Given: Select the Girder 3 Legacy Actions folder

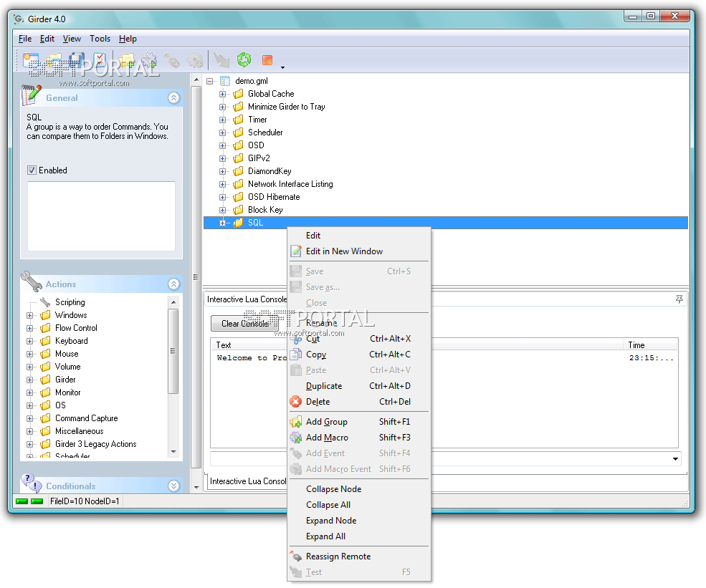Looking at the screenshot, I should pyautogui.click(x=95, y=444).
